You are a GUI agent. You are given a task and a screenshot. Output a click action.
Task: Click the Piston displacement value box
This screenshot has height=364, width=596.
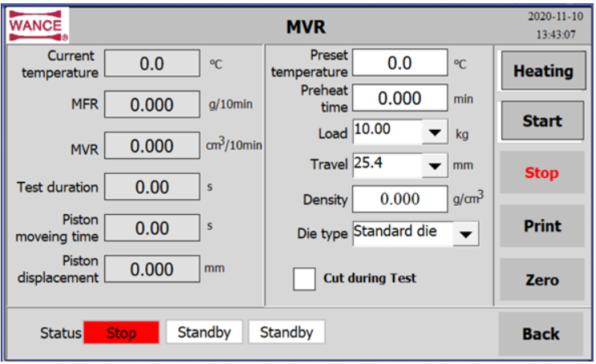pyautogui.click(x=152, y=269)
